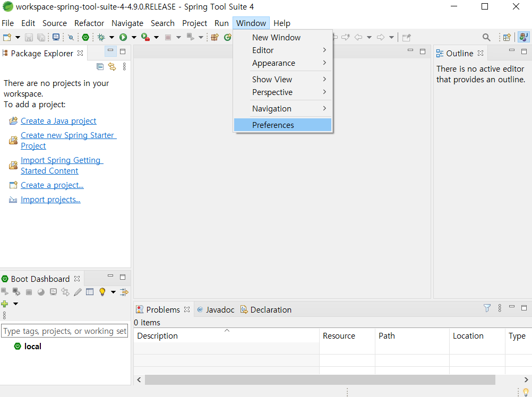This screenshot has width=532, height=397.
Task: Open the console monitor icon in main toolbar
Action: click(x=56, y=37)
